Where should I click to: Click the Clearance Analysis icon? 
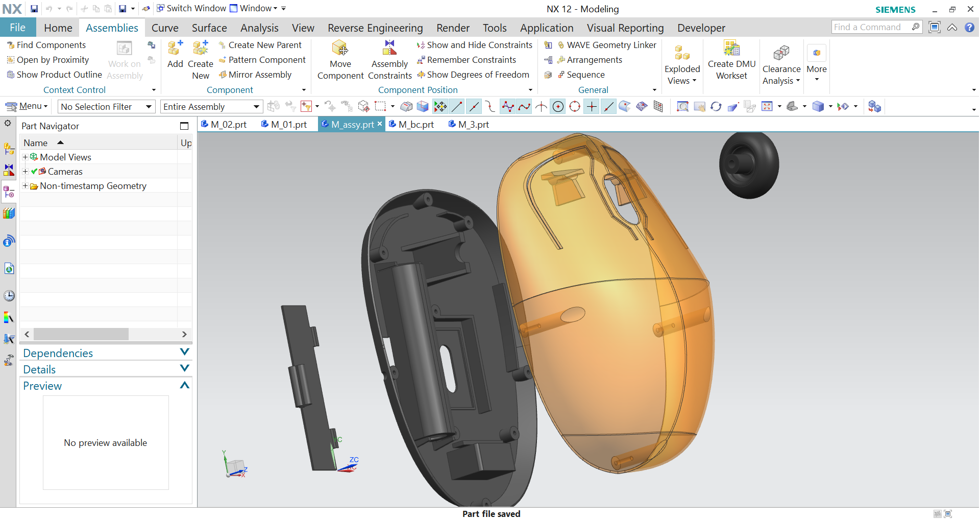pyautogui.click(x=781, y=53)
